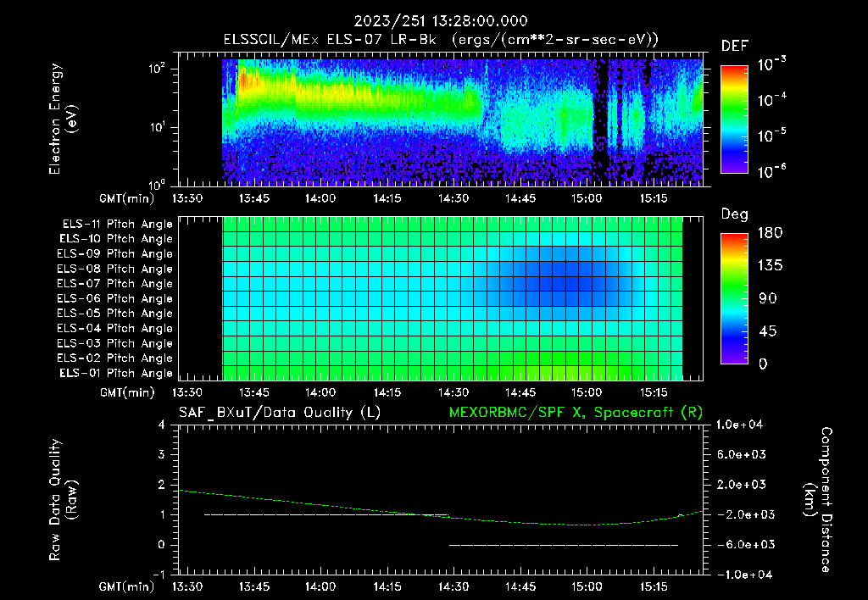Select ELS-01 Pitch Angle row label
Viewport: 868px width, 600px height.
pyautogui.click(x=116, y=373)
